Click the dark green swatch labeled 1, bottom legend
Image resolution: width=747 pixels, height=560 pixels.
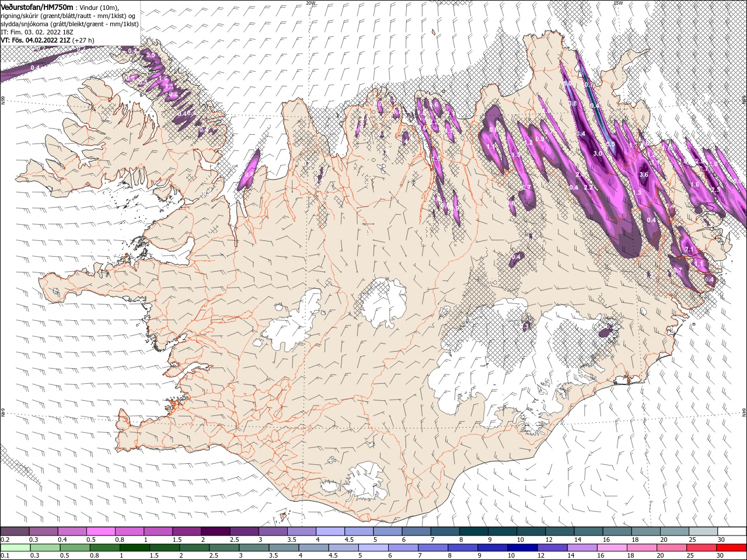click(x=134, y=548)
